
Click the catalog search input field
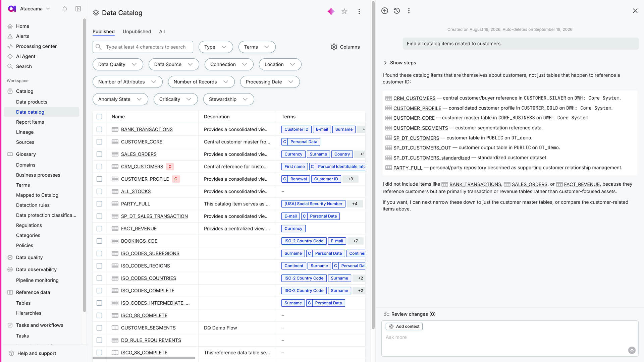pyautogui.click(x=143, y=47)
